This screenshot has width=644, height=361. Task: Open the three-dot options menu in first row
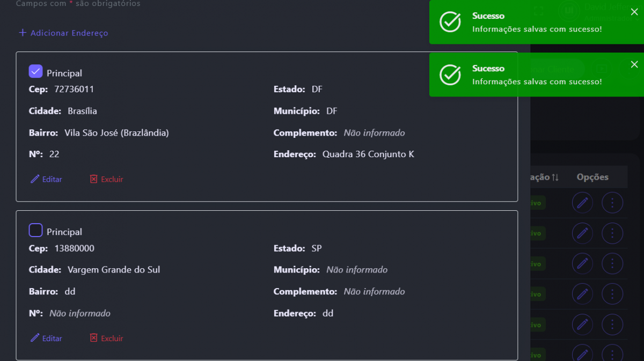pos(612,203)
